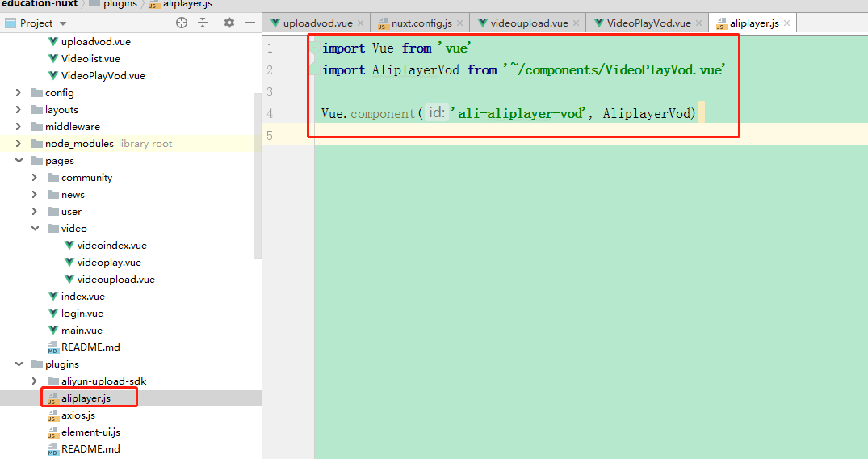This screenshot has width=868, height=459.
Task: Collapse the plugins folder
Action: pos(19,364)
